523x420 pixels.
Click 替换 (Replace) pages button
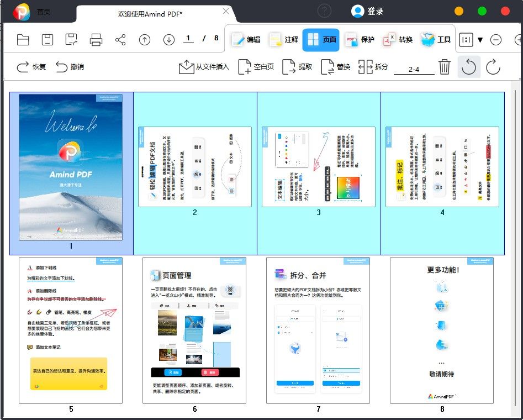click(336, 67)
